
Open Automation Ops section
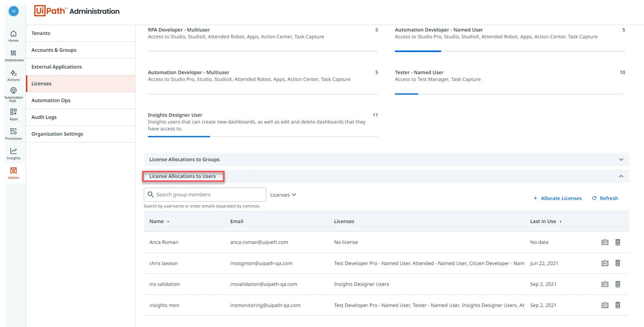[x=80, y=100]
